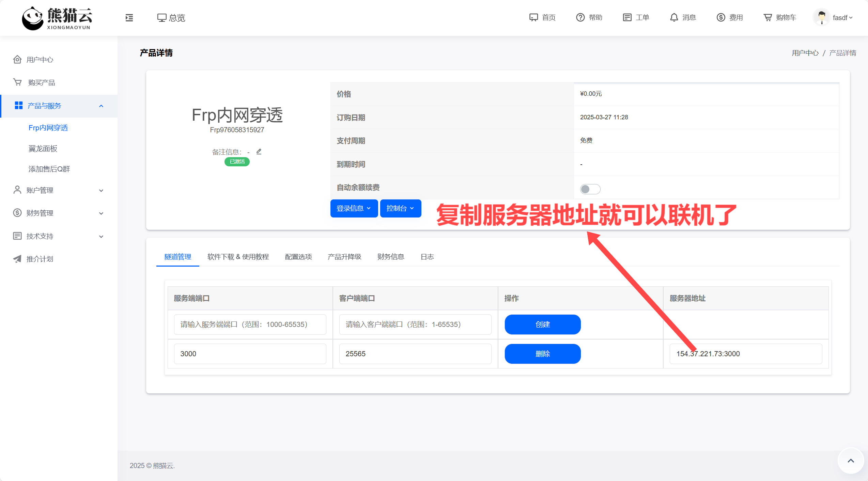Viewport: 868px width, 481px height.
Task: Check notifications via the 消息 bell icon
Action: [x=674, y=17]
